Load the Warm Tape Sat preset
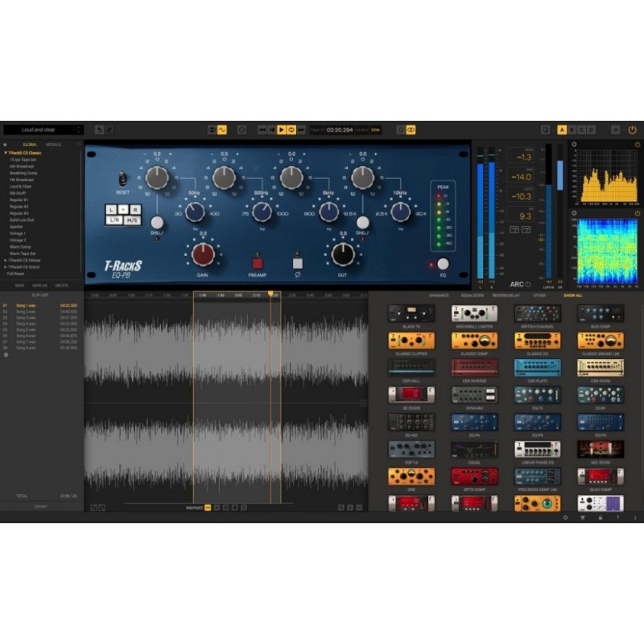Image resolution: width=644 pixels, height=644 pixels. pos(24,253)
